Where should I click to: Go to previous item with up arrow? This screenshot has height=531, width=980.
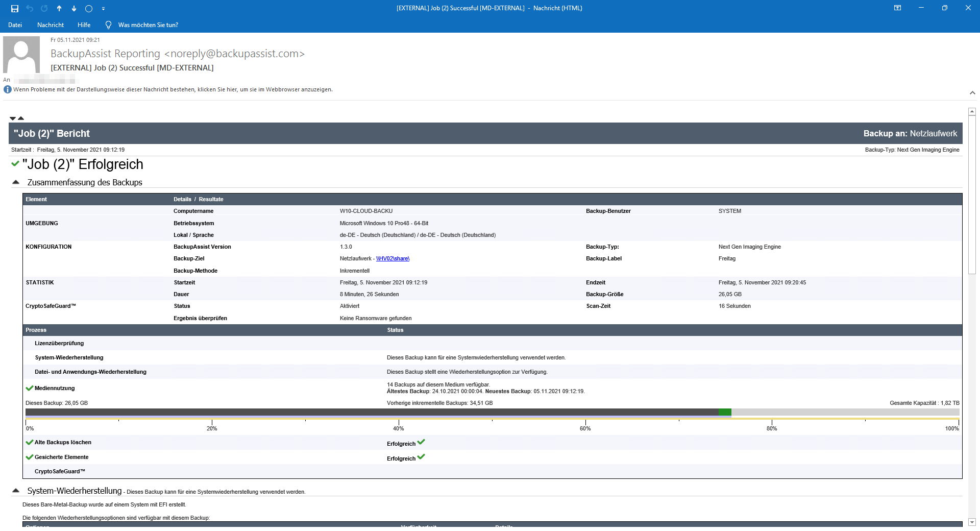(x=59, y=8)
